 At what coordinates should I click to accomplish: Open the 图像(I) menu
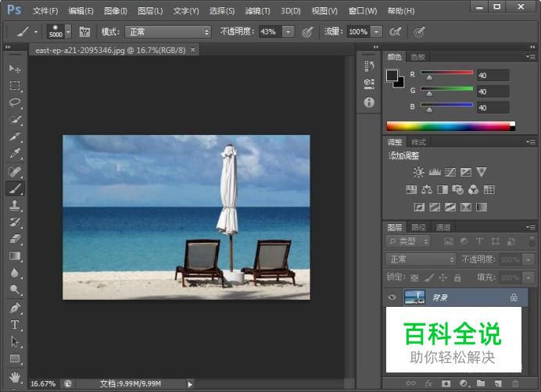point(116,11)
